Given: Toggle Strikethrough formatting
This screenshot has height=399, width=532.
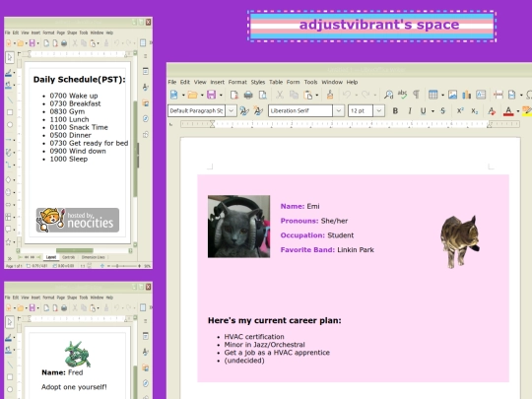Looking at the screenshot, I should click(442, 111).
